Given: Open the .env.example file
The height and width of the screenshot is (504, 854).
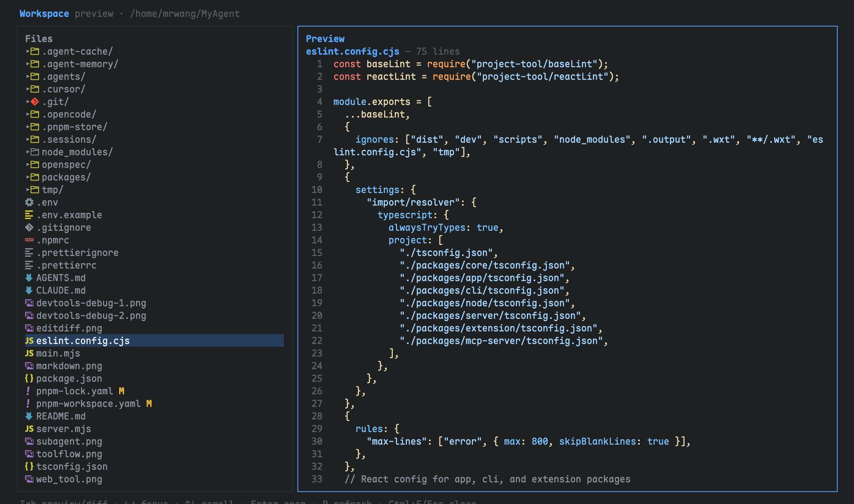Looking at the screenshot, I should click(69, 215).
